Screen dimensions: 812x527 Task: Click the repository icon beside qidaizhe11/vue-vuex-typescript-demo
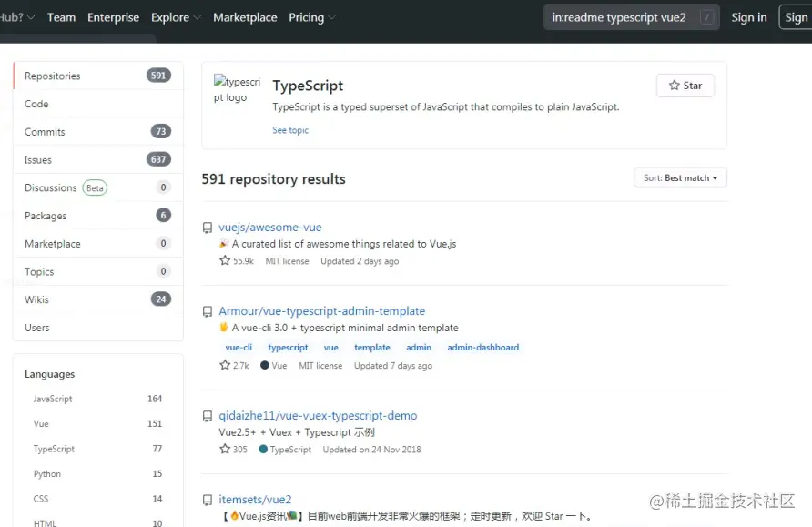[x=208, y=416]
